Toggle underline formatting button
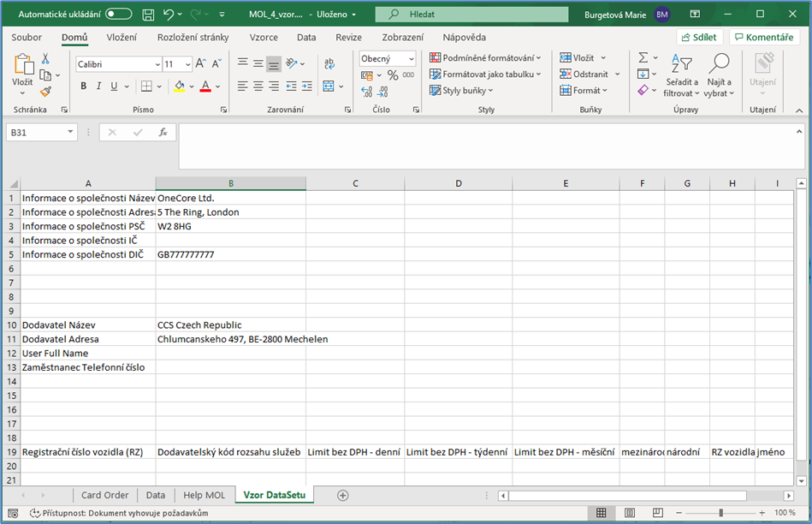812x524 pixels. coord(114,86)
